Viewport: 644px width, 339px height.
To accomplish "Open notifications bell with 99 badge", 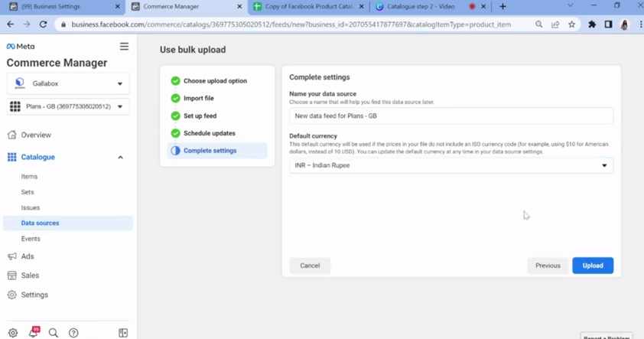I will [34, 332].
